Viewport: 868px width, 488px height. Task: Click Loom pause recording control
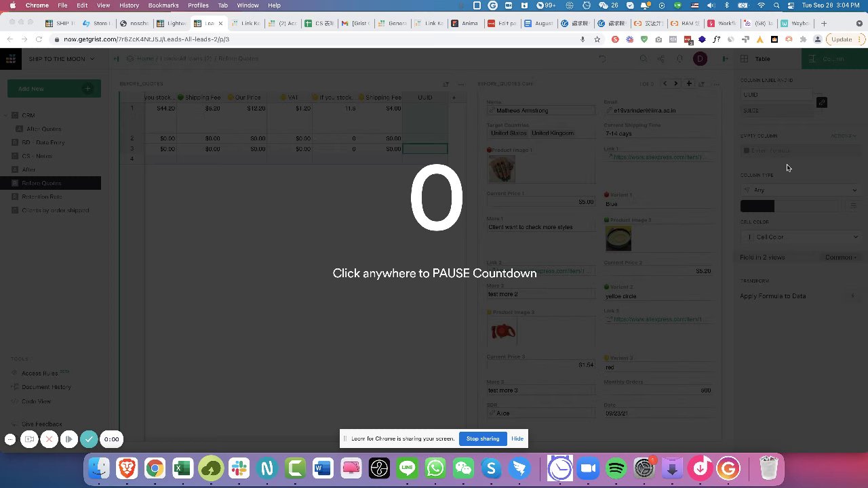(x=68, y=439)
